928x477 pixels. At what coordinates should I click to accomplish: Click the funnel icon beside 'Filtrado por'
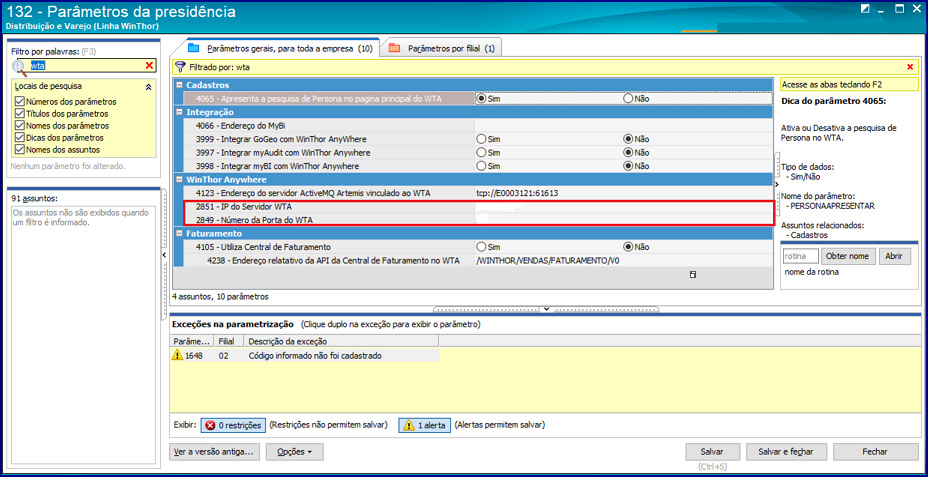point(181,67)
